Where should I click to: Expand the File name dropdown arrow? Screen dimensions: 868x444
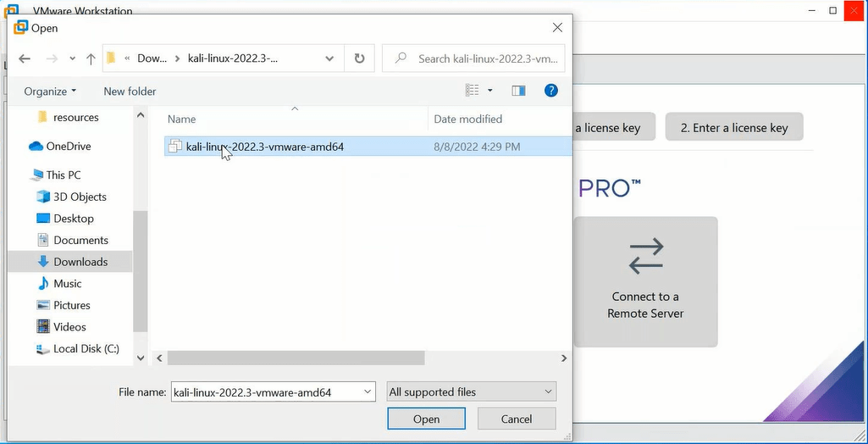coord(368,392)
